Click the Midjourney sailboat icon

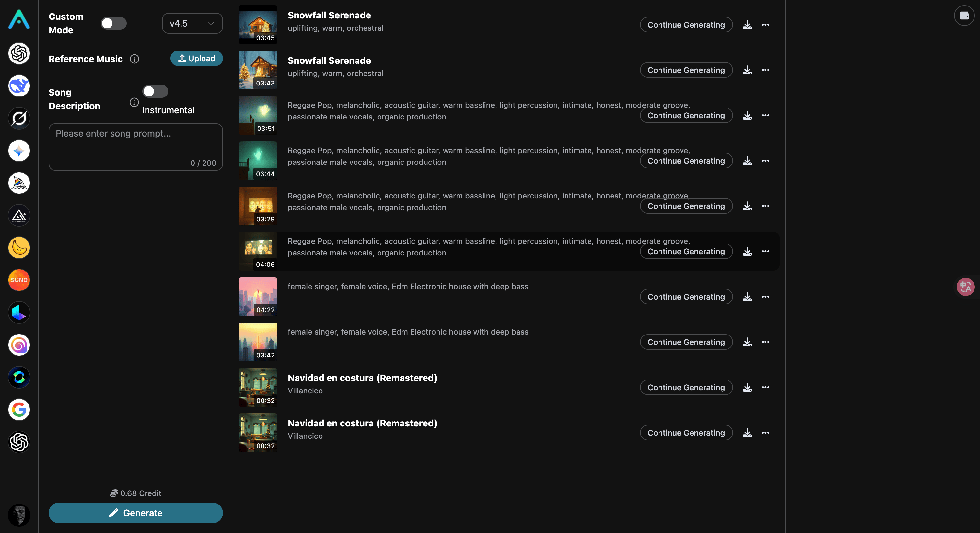tap(19, 183)
